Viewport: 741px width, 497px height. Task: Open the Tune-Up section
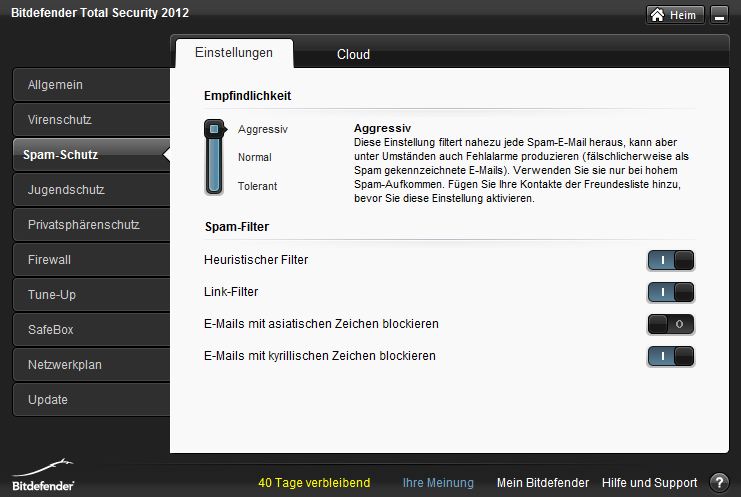click(91, 295)
